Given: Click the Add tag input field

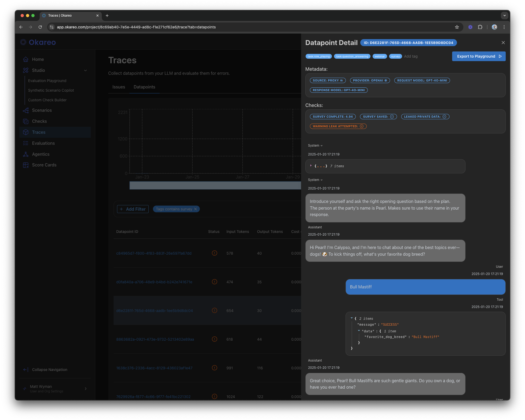Looking at the screenshot, I should [x=411, y=56].
